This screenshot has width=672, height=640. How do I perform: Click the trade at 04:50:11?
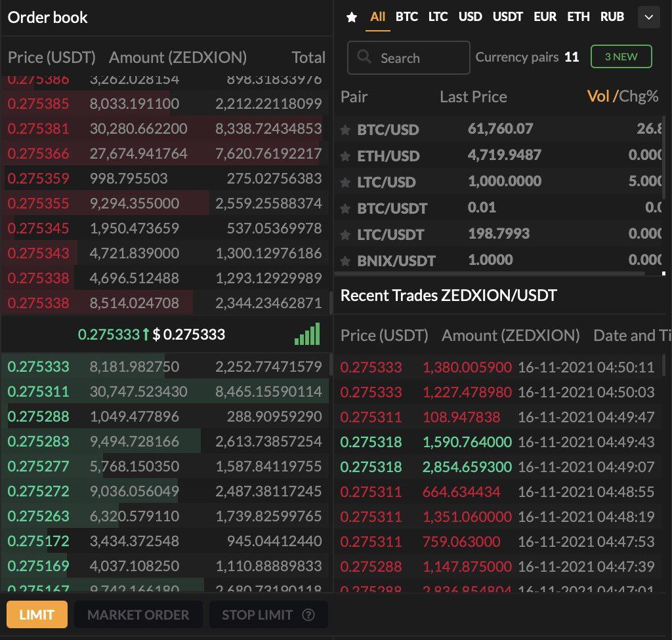[497, 367]
